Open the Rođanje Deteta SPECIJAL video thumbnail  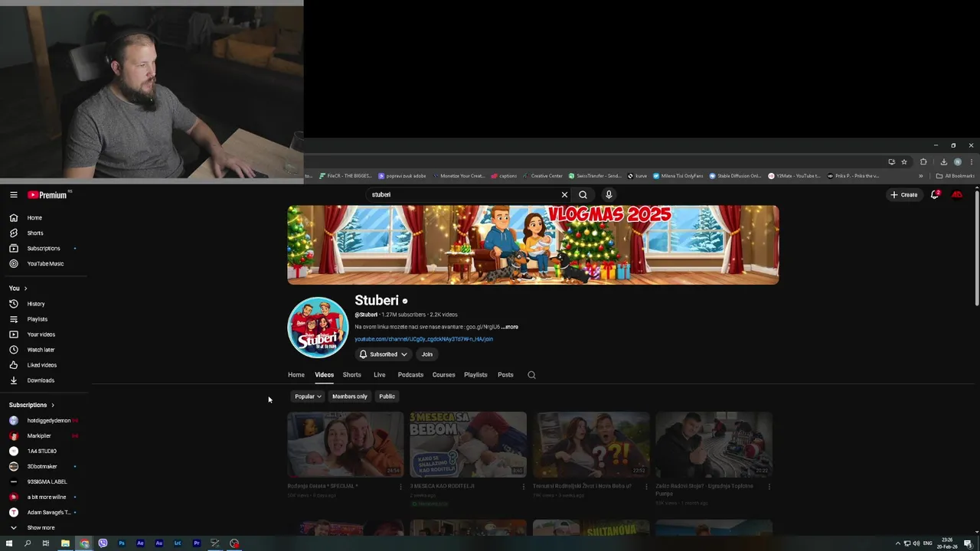tap(345, 445)
